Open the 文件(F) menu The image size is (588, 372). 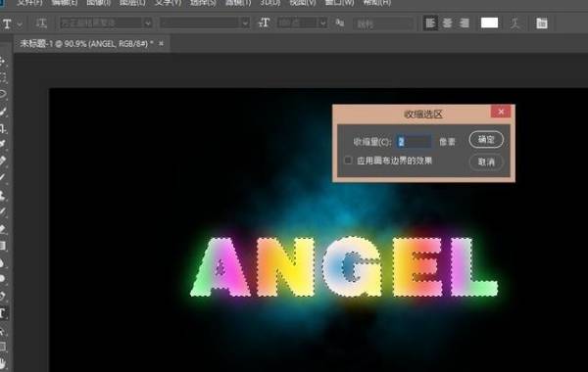(x=29, y=3)
